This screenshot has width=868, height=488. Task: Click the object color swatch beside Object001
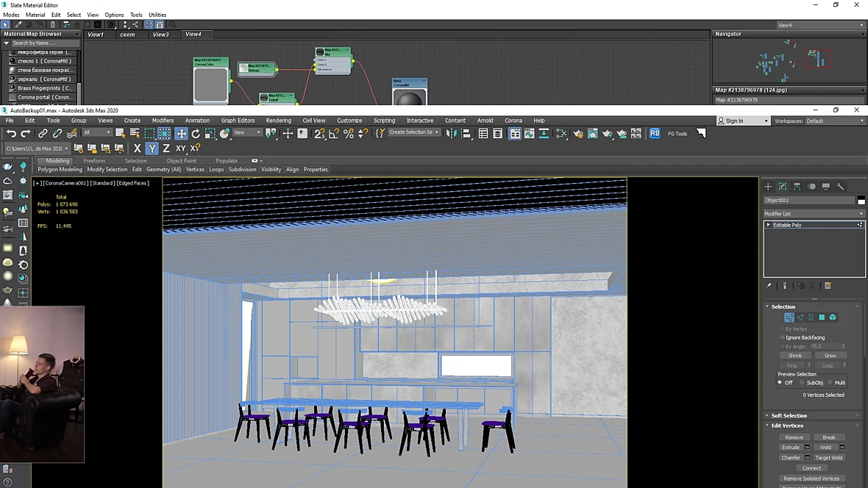861,201
